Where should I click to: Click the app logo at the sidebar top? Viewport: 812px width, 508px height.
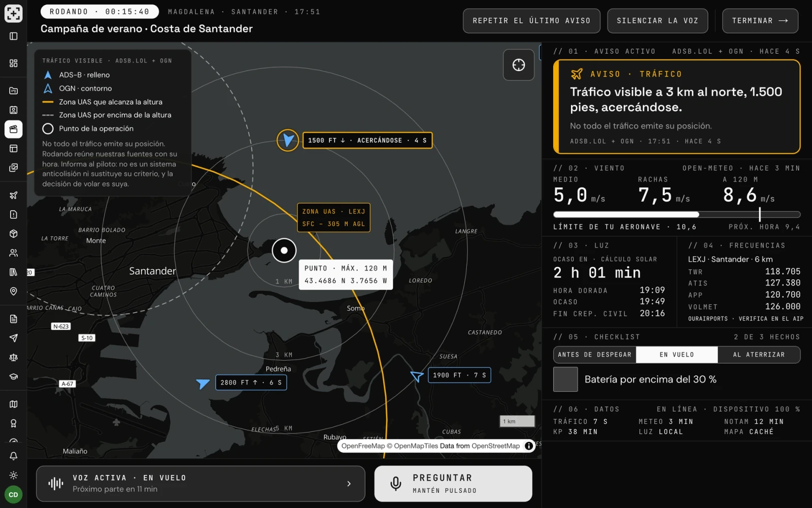point(14,13)
